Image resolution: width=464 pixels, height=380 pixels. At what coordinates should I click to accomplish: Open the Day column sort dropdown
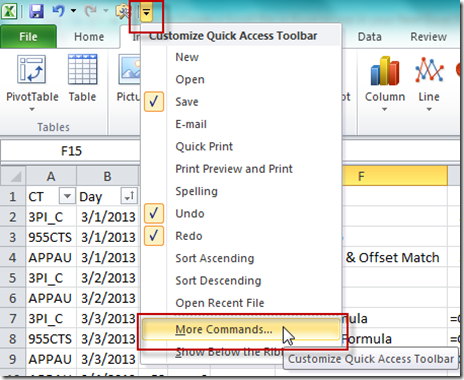coord(129,196)
